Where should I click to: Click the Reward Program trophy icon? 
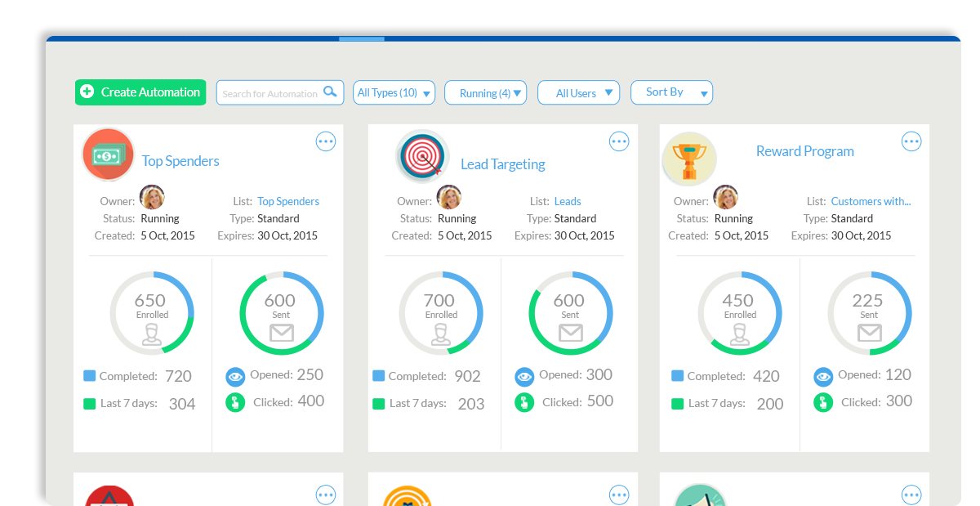pyautogui.click(x=689, y=159)
